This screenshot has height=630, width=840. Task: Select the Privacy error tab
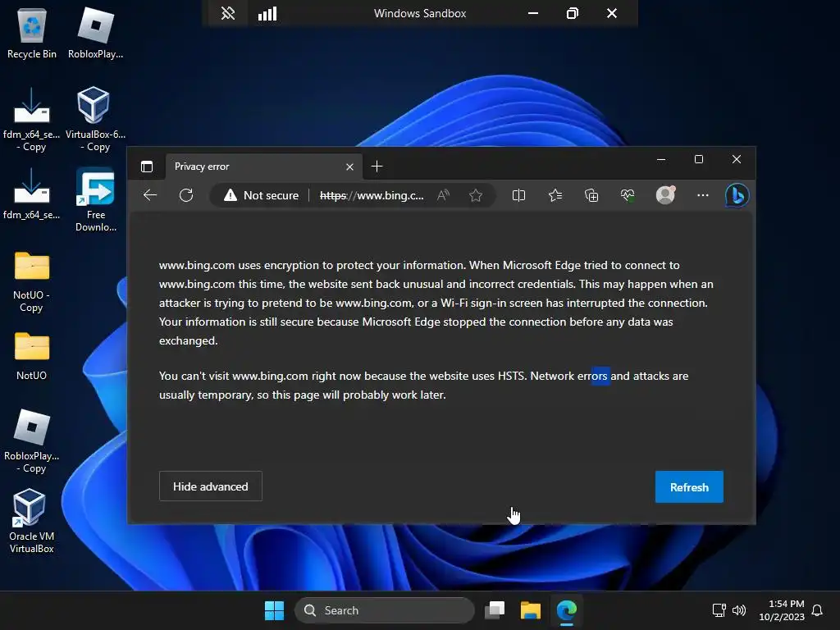pyautogui.click(x=263, y=167)
